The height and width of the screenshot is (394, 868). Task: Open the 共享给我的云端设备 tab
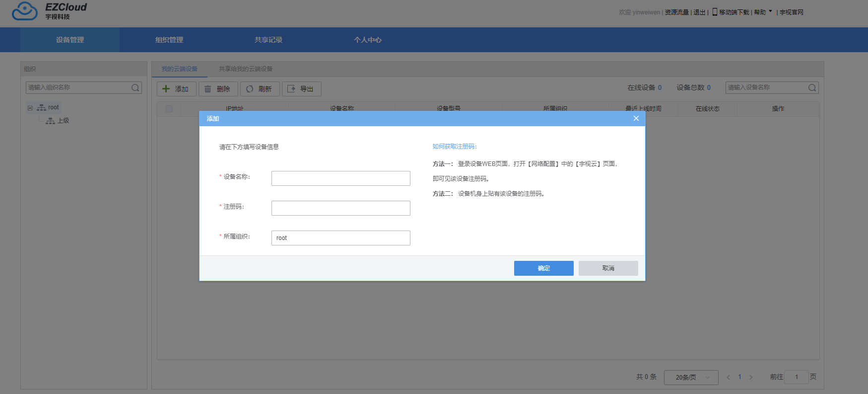(246, 69)
